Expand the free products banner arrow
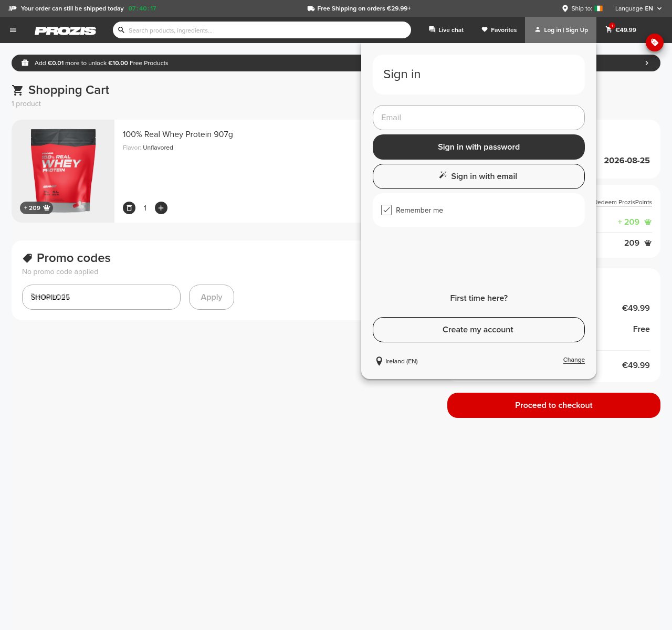Screen dimensions: 672x630 [x=647, y=63]
